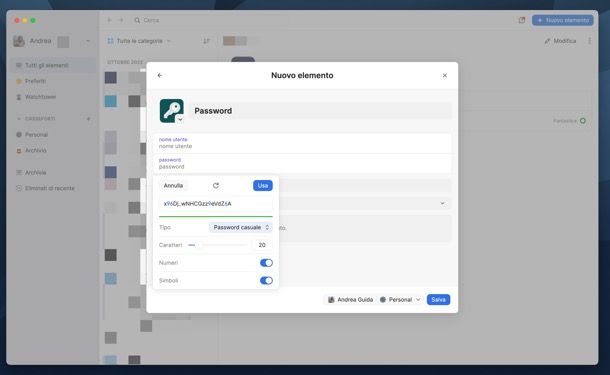Navigate back with toolbar left arrow
Image resolution: width=610 pixels, height=375 pixels.
point(109,20)
